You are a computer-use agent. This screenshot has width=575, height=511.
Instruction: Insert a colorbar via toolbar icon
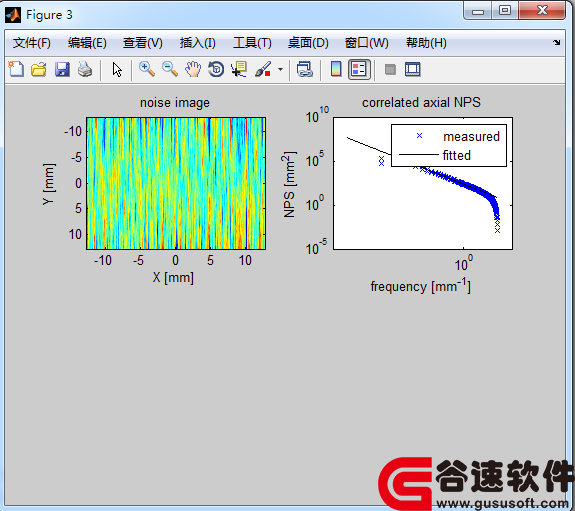pyautogui.click(x=336, y=69)
